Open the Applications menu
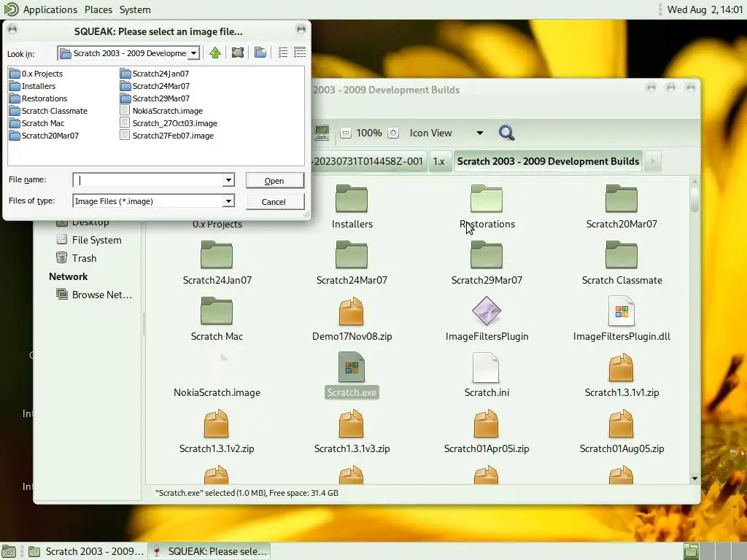The height and width of the screenshot is (560, 747). point(50,9)
